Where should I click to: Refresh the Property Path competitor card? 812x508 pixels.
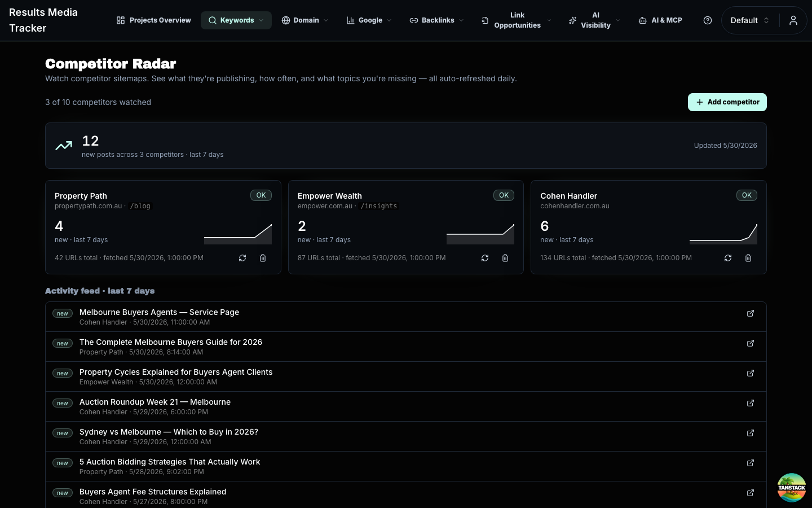coord(242,258)
